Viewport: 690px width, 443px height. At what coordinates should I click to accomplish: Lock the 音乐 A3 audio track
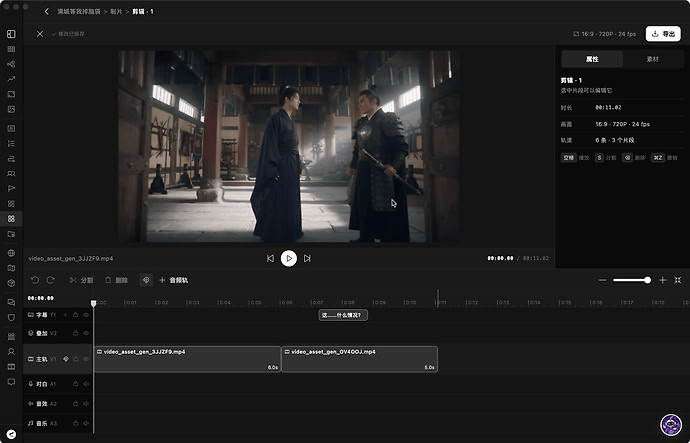[x=76, y=423]
